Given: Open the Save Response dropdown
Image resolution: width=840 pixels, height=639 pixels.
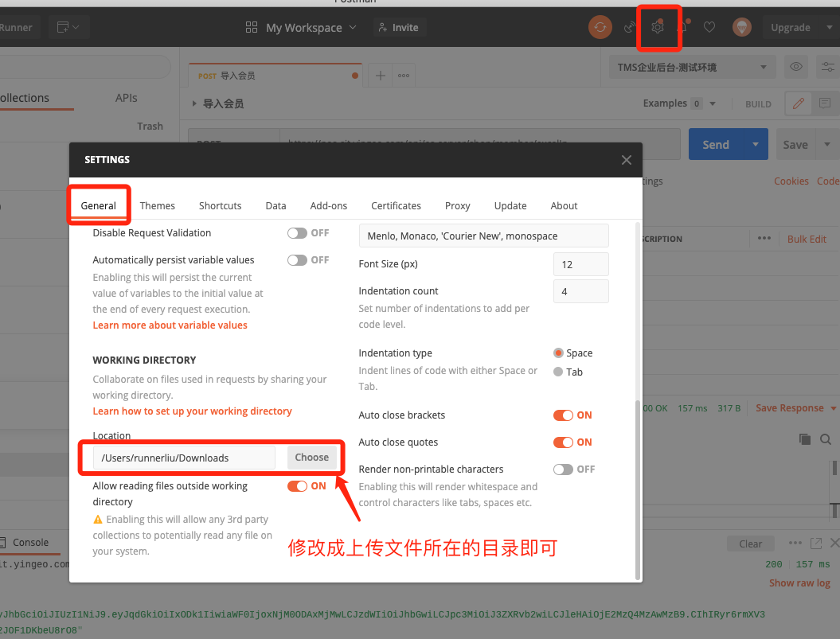Looking at the screenshot, I should point(795,408).
